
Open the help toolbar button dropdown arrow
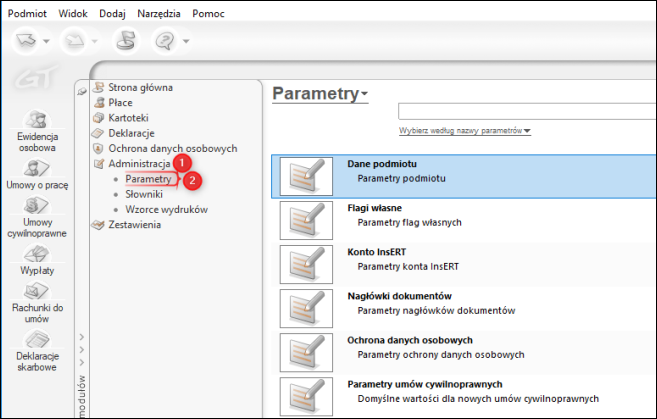pos(186,41)
